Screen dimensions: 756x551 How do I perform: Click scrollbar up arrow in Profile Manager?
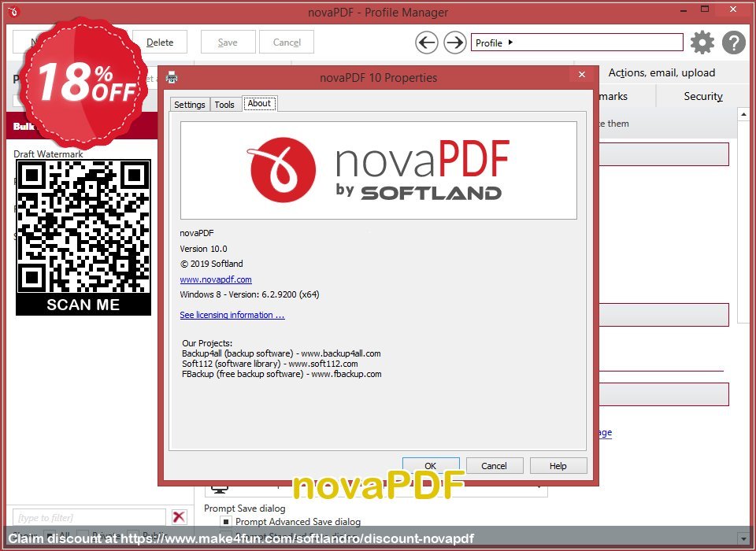point(743,114)
